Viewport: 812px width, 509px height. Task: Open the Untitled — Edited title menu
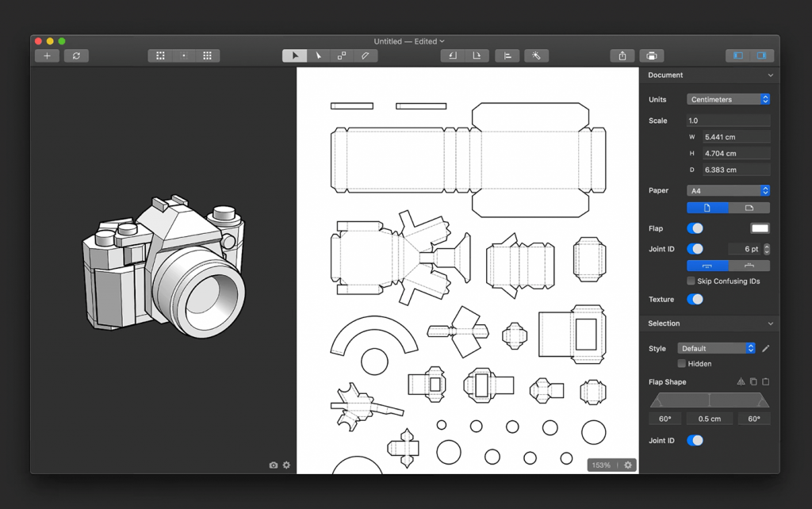409,41
